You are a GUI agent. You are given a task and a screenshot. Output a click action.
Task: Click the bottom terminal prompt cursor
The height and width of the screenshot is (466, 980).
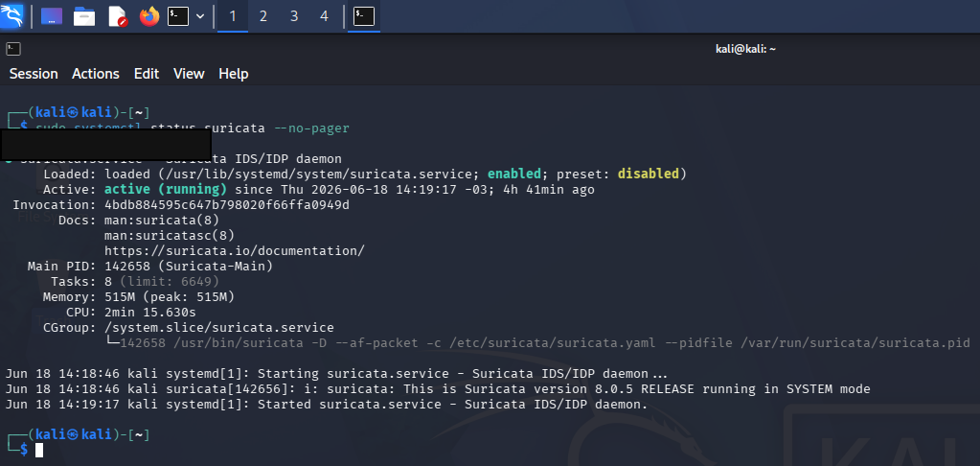coord(39,450)
